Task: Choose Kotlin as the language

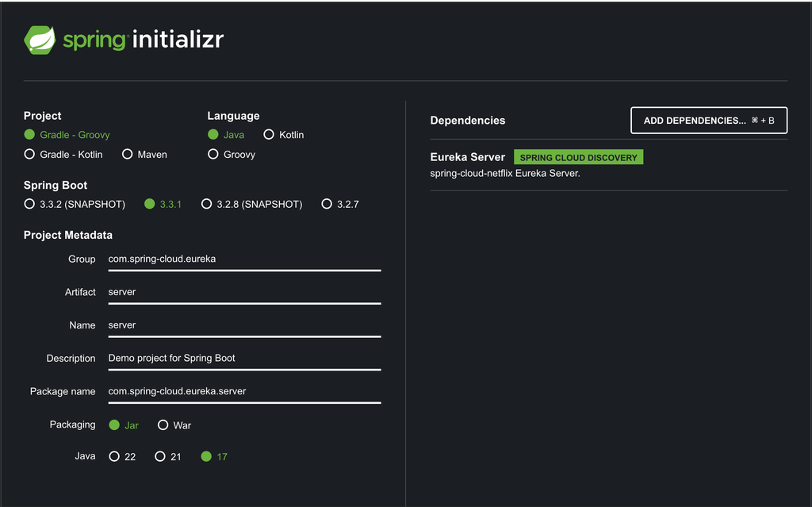Action: point(284,135)
